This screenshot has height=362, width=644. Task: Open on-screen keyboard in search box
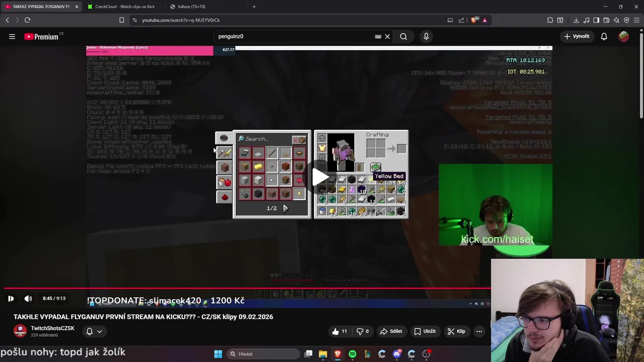378,36
